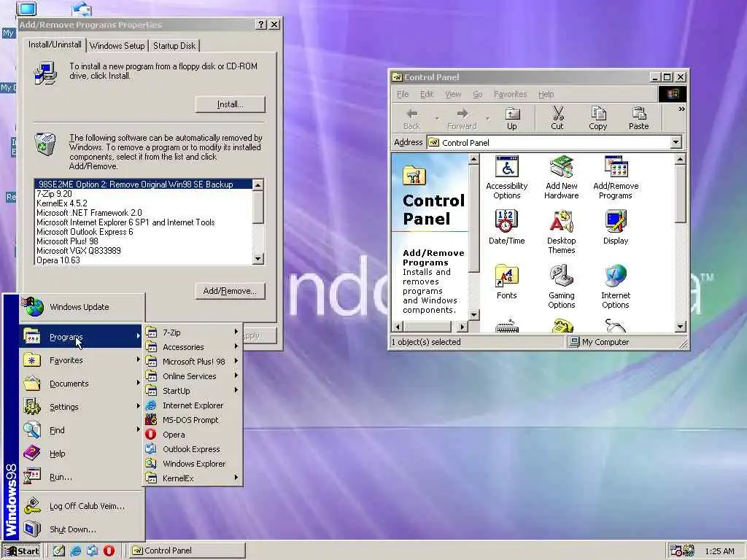Open Desktop Themes icon
747x560 pixels.
pos(561,232)
